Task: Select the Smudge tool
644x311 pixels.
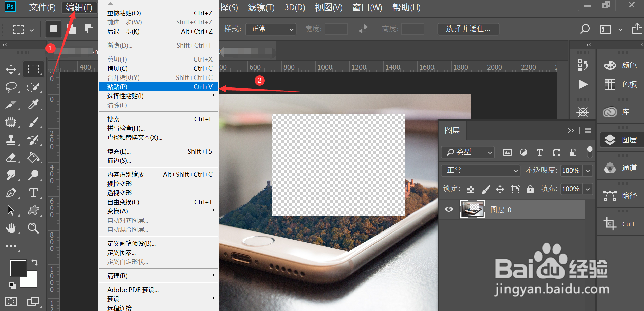Action: click(x=11, y=175)
